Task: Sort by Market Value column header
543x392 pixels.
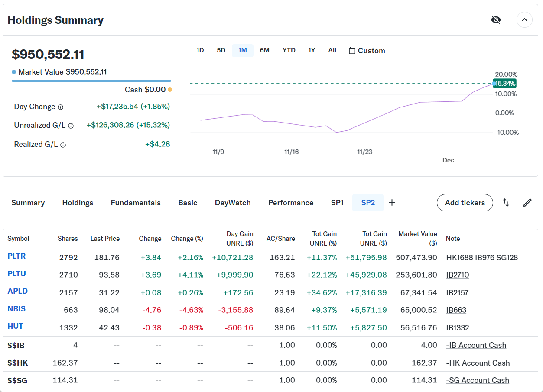Action: 417,238
